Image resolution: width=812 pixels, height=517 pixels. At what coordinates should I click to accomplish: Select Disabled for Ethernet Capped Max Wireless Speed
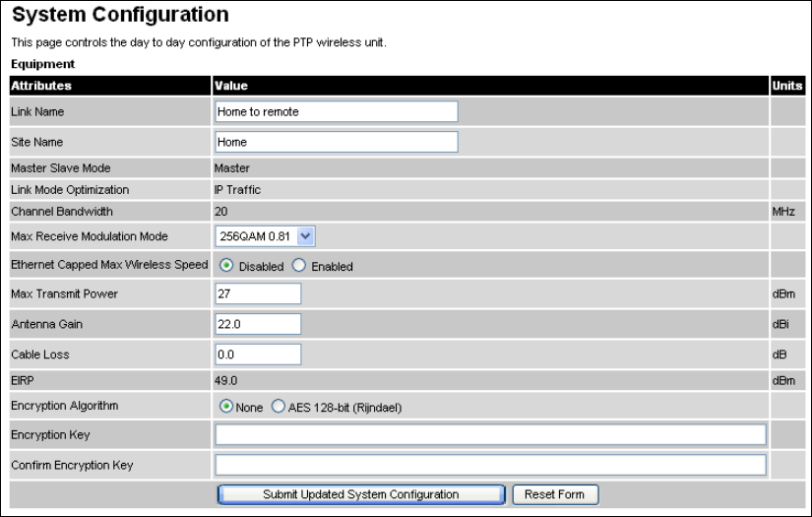click(x=225, y=266)
